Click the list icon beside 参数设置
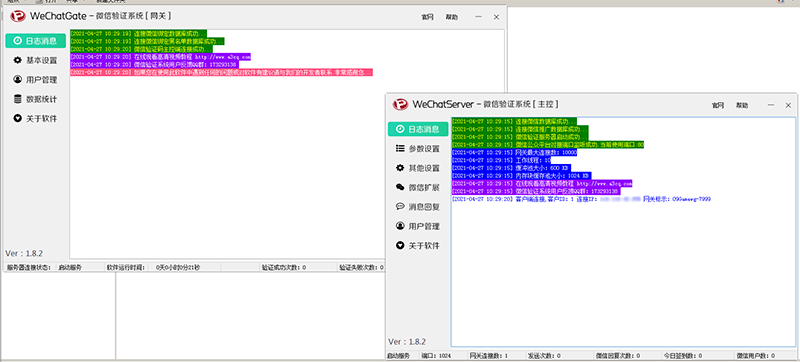Image resolution: width=800 pixels, height=362 pixels. (x=401, y=148)
